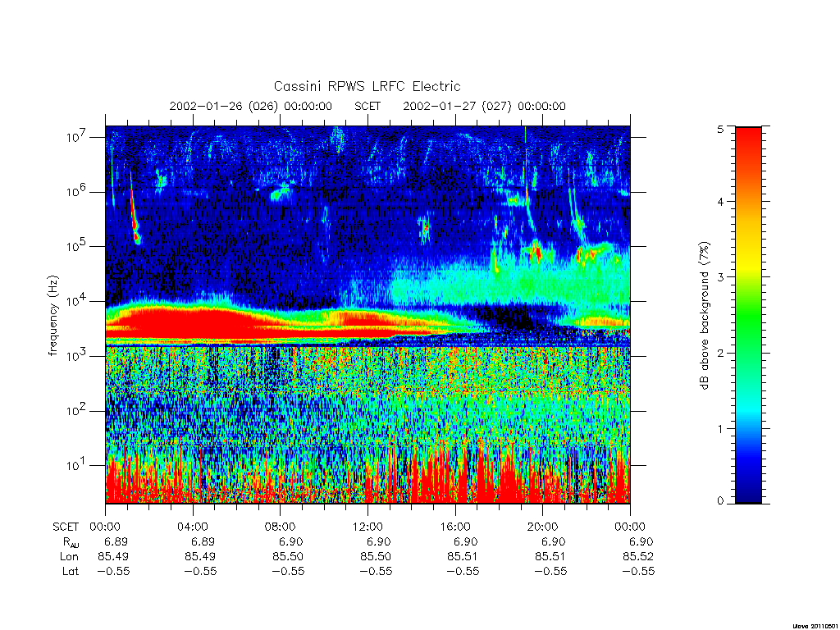Click the 10^4 frequency tick label

[x=76, y=301]
